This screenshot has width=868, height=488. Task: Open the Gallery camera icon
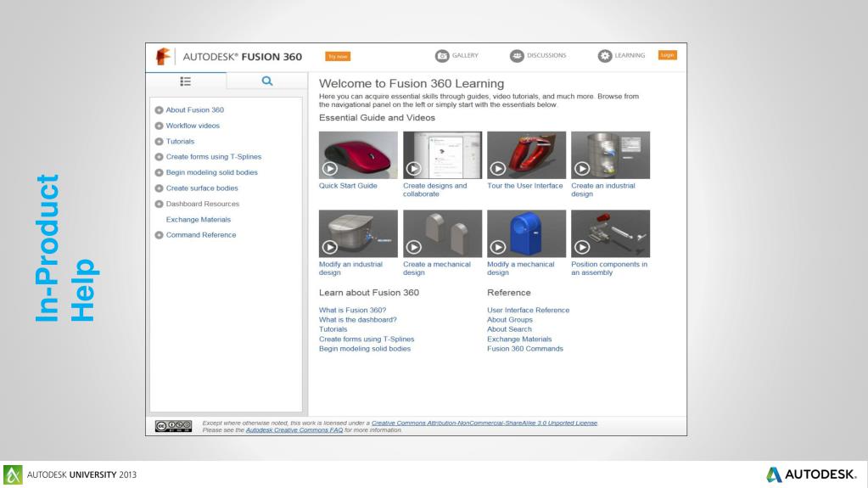pyautogui.click(x=442, y=56)
